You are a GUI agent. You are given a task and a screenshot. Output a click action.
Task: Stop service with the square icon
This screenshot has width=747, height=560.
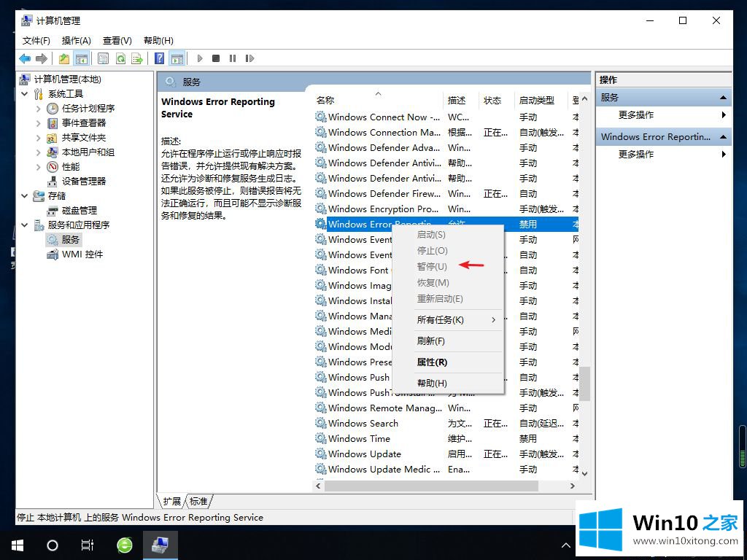pyautogui.click(x=216, y=58)
